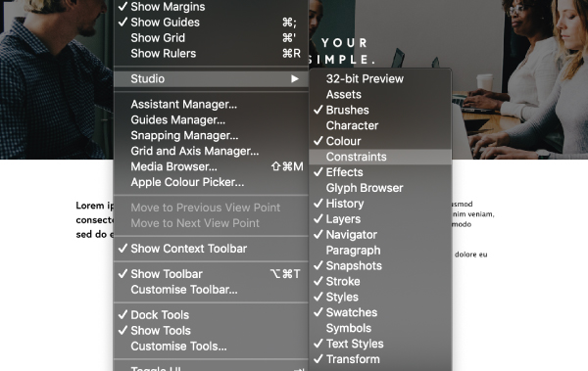This screenshot has width=588, height=371.
Task: Open Grid and Axis Manager
Action: click(211, 151)
